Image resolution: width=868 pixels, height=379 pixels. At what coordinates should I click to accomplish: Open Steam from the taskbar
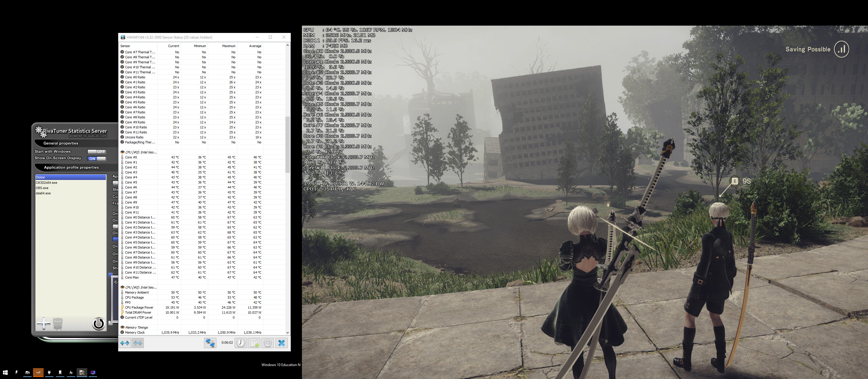click(38, 372)
